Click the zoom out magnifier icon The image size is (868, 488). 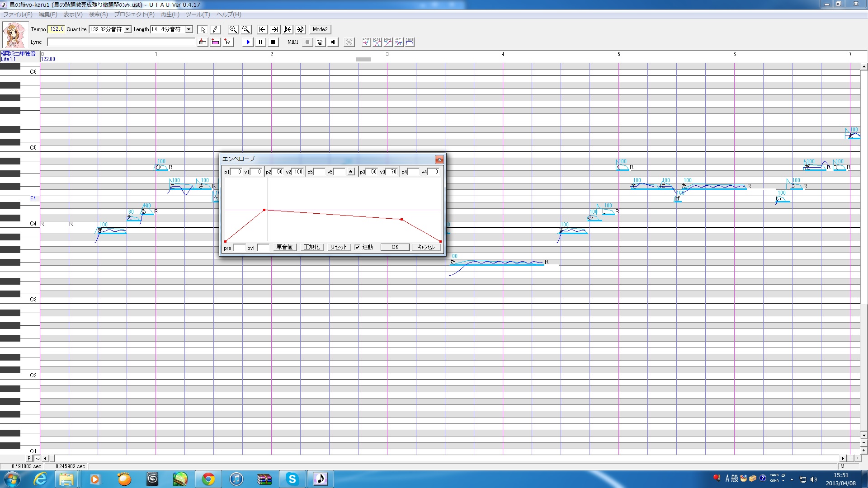tap(246, 29)
